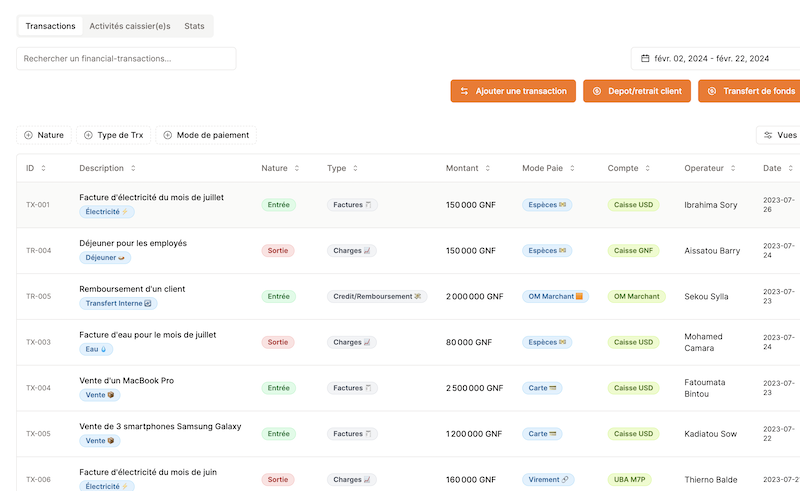Viewport: 800px width, 491px height.
Task: Expand the Mode de paiement filter
Action: pos(206,135)
